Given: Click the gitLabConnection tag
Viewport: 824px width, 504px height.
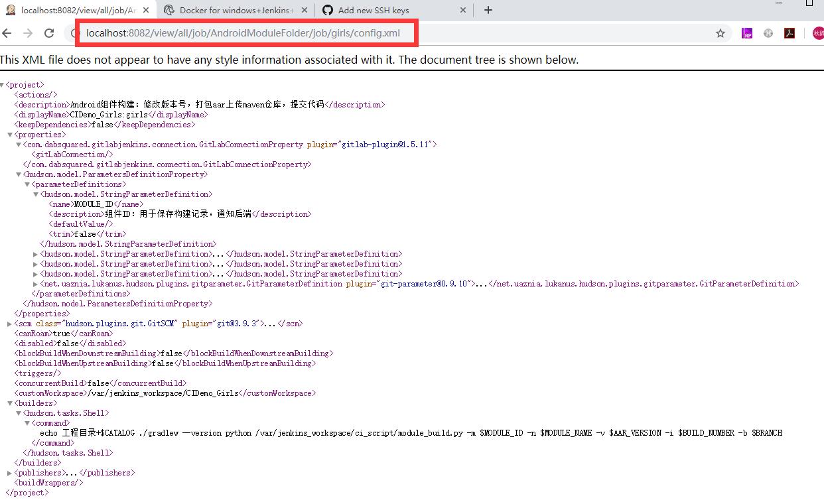Looking at the screenshot, I should click(72, 155).
